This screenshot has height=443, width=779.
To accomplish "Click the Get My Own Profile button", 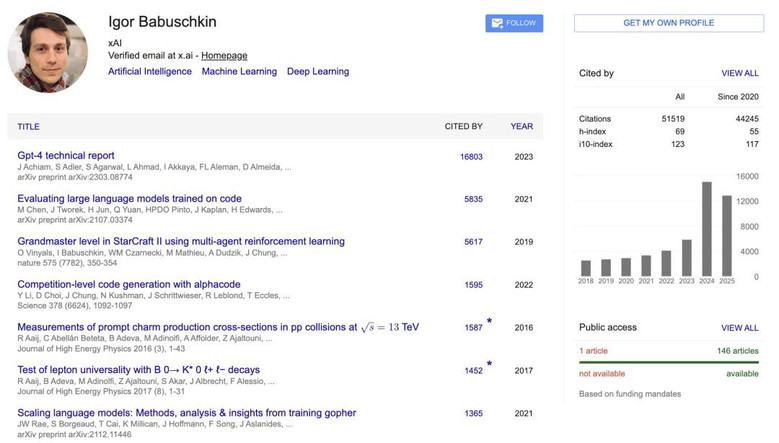I will coord(668,23).
